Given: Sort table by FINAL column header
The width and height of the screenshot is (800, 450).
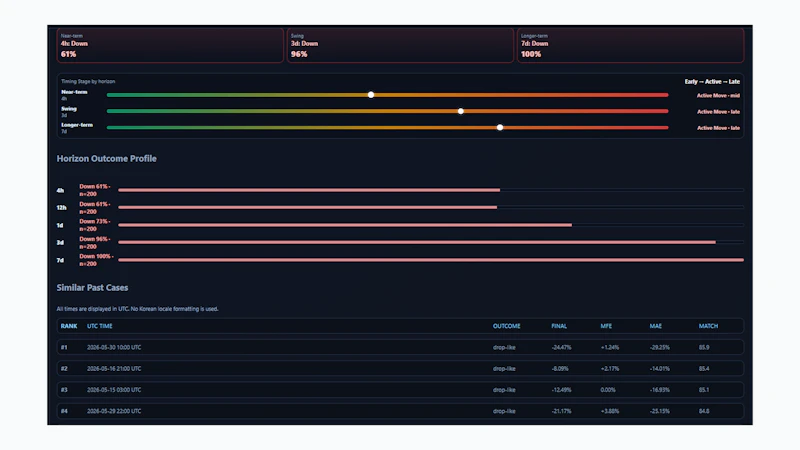Looking at the screenshot, I should click(x=559, y=326).
